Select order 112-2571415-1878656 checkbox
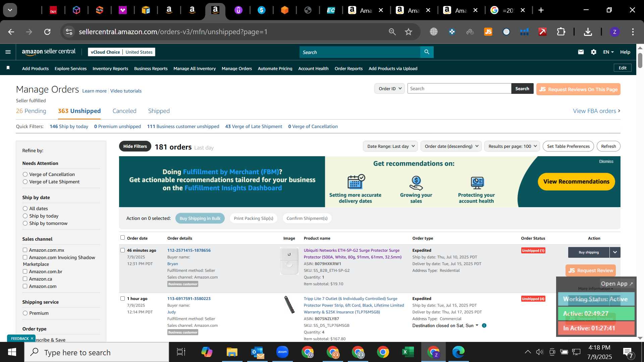The image size is (644, 362). [122, 250]
